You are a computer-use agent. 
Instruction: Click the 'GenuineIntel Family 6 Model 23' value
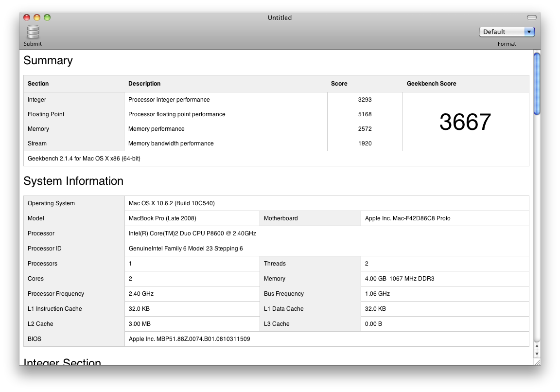186,249
